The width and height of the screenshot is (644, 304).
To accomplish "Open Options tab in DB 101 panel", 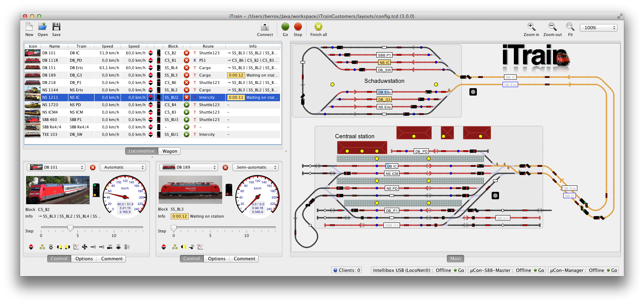I will click(x=84, y=259).
